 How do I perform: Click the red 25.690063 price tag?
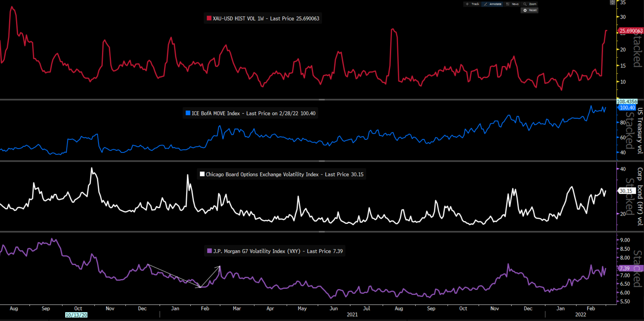click(630, 31)
